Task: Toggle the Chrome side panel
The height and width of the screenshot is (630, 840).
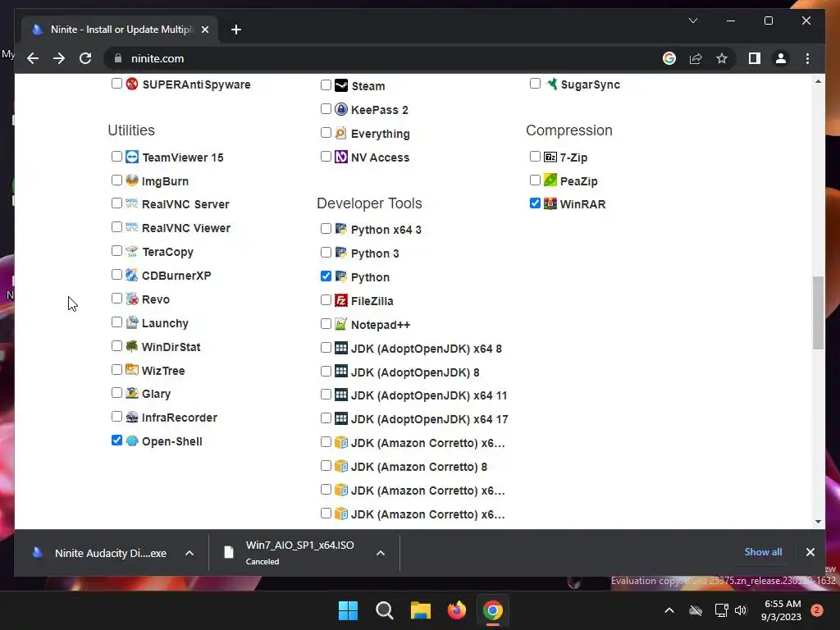Action: (x=755, y=58)
